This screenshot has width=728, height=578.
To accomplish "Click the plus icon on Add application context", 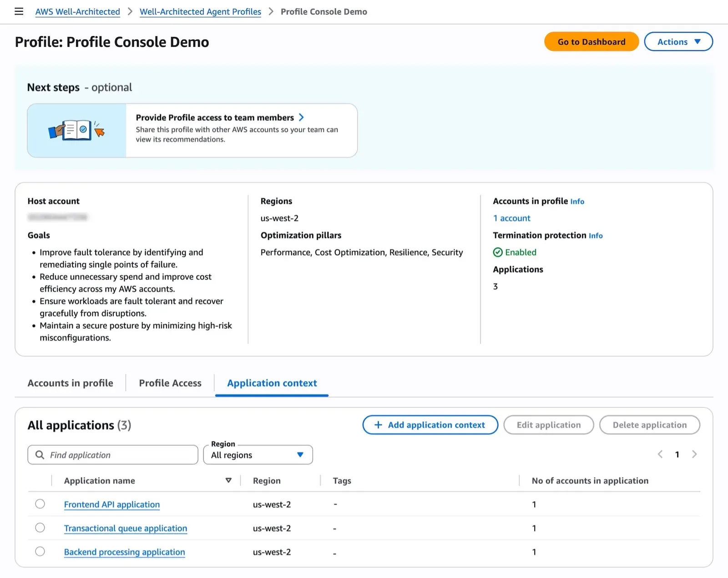I will coord(378,425).
